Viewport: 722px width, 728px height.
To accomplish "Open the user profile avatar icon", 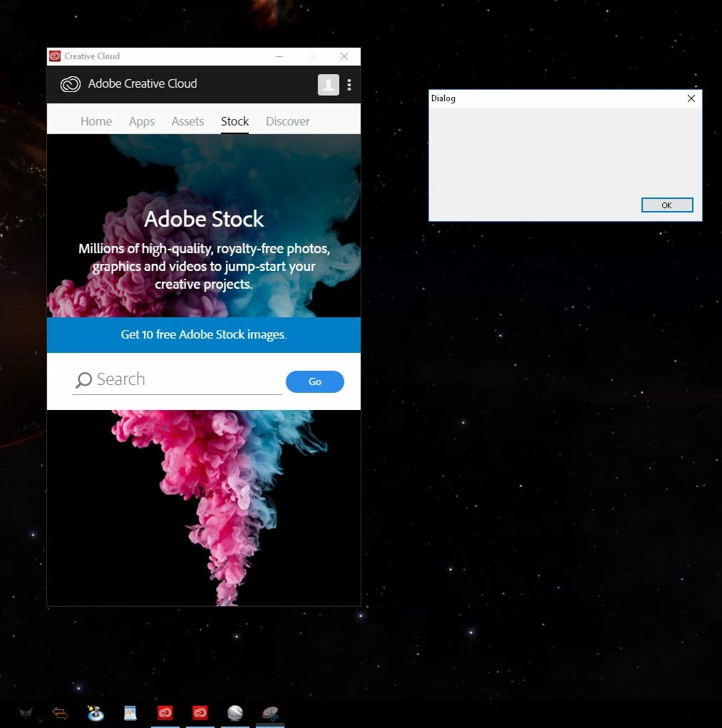I will coord(328,85).
